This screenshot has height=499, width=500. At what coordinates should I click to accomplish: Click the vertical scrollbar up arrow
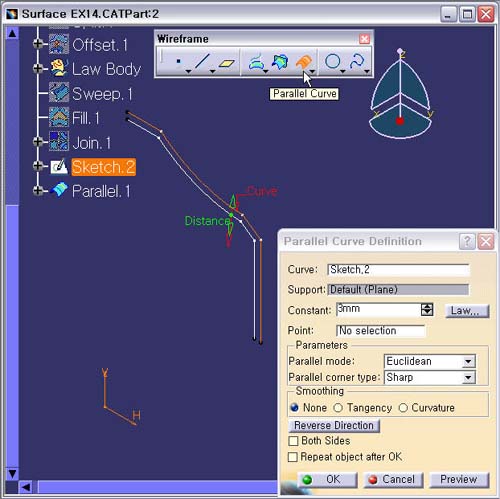click(x=12, y=33)
